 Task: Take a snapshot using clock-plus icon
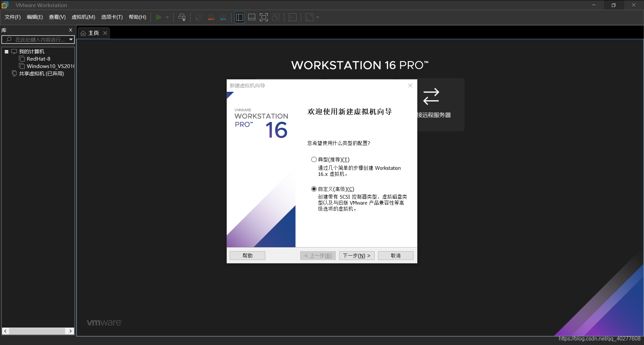[198, 17]
